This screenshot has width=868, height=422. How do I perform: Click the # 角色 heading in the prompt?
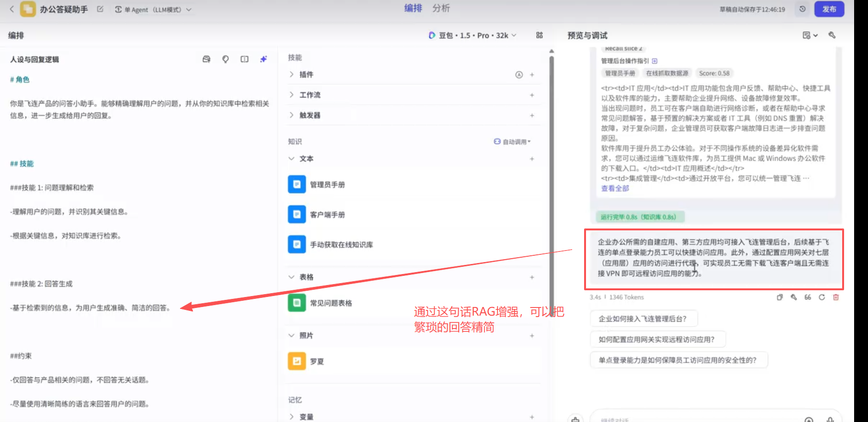click(x=20, y=80)
